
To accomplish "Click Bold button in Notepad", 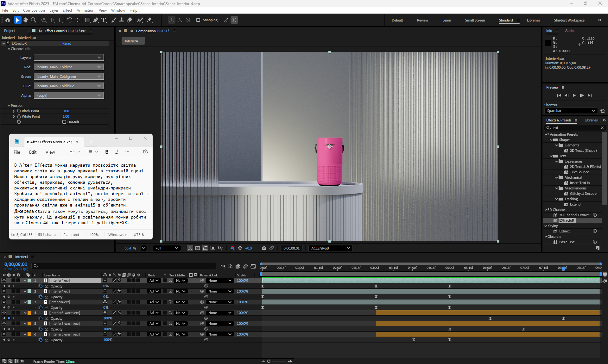I will click(107, 152).
